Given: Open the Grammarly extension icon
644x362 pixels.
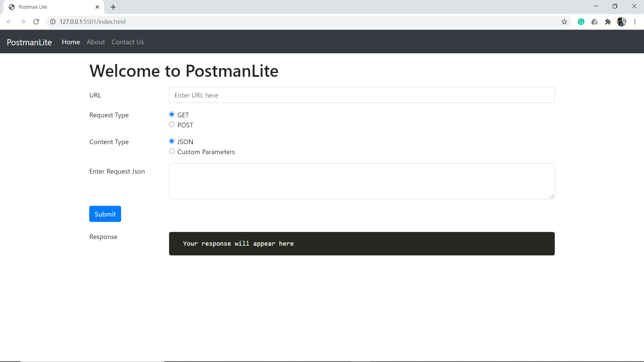Looking at the screenshot, I should point(581,22).
